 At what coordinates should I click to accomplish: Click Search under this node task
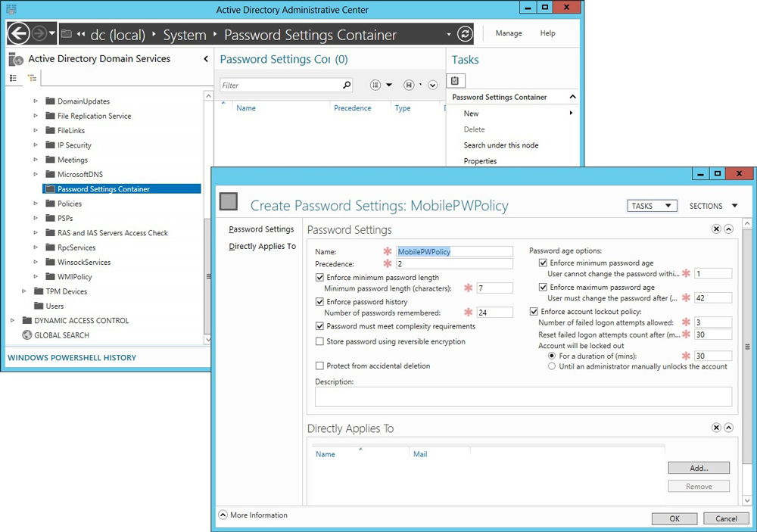[x=500, y=145]
